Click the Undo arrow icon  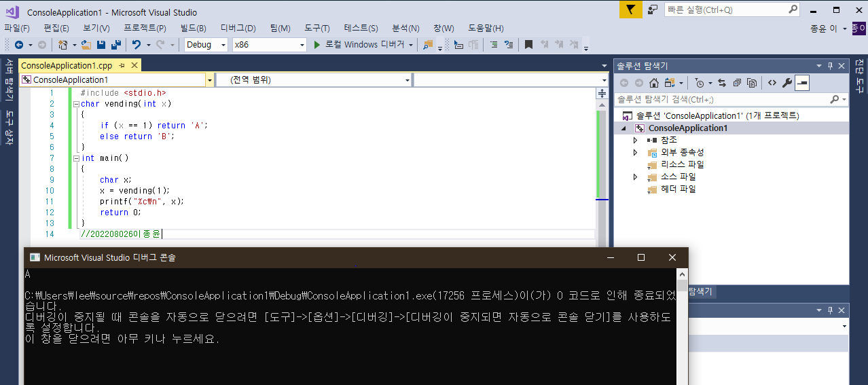pyautogui.click(x=137, y=45)
